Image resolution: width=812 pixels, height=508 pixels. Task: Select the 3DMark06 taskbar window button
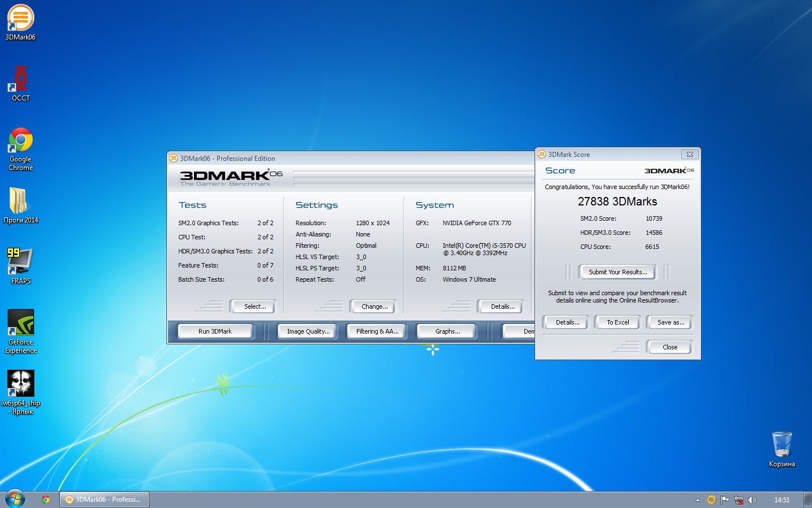point(105,500)
